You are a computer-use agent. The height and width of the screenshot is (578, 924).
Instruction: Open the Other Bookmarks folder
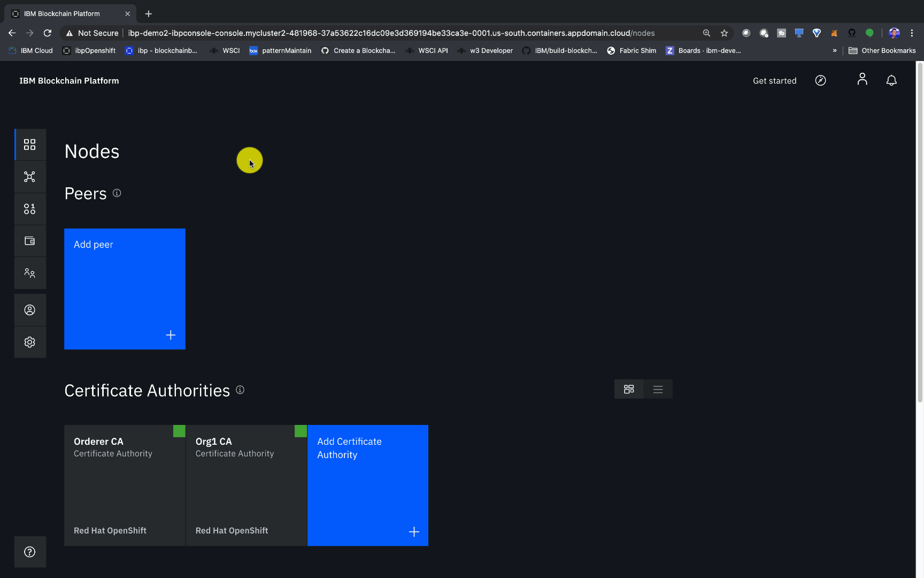tap(882, 50)
